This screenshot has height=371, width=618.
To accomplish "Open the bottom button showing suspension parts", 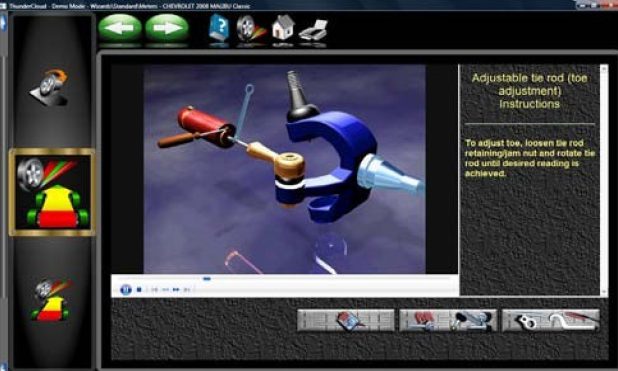I will click(448, 320).
